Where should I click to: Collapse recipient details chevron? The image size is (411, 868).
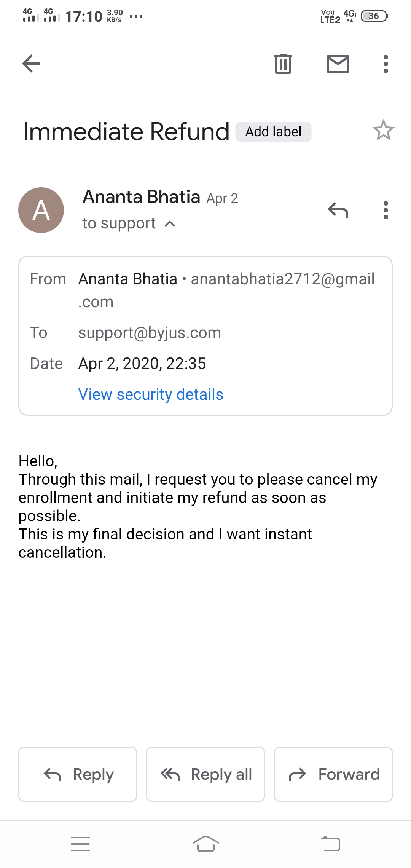click(x=170, y=224)
